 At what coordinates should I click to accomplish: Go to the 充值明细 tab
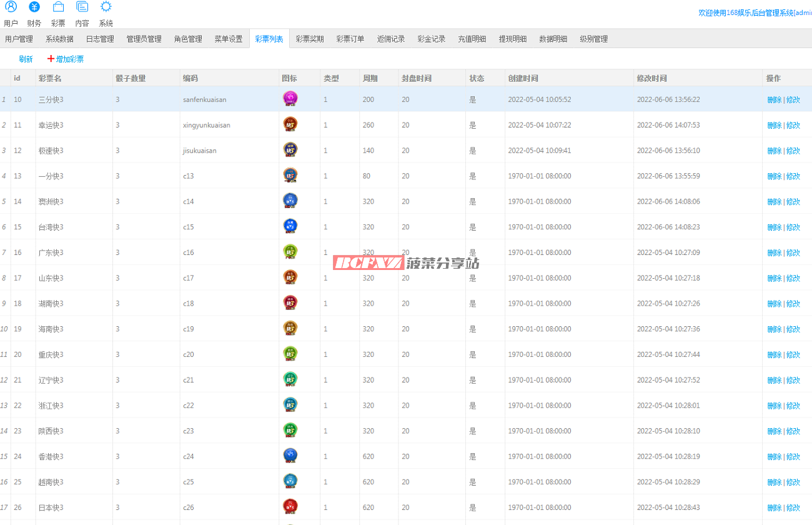point(472,39)
